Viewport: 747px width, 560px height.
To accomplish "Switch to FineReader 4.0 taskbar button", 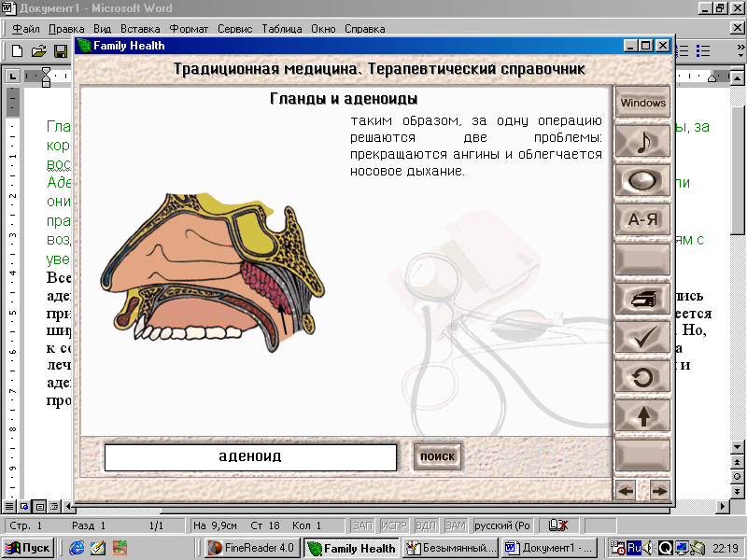I will point(252,548).
